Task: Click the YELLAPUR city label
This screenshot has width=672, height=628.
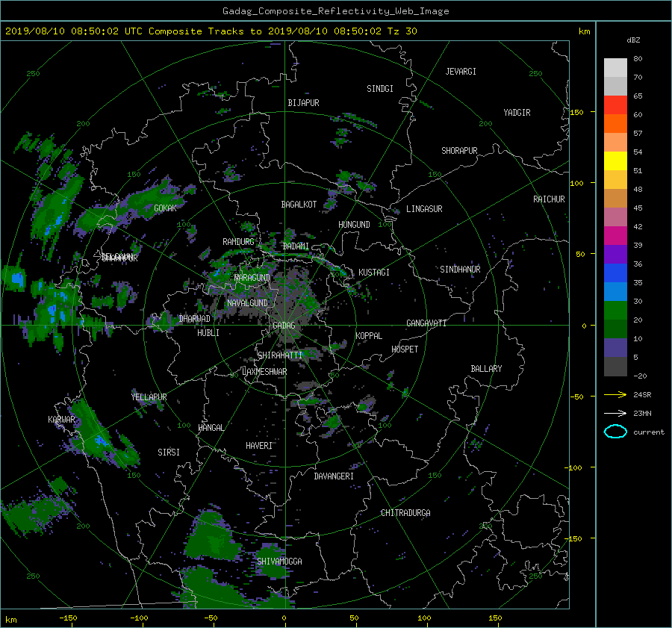Action: click(x=149, y=397)
